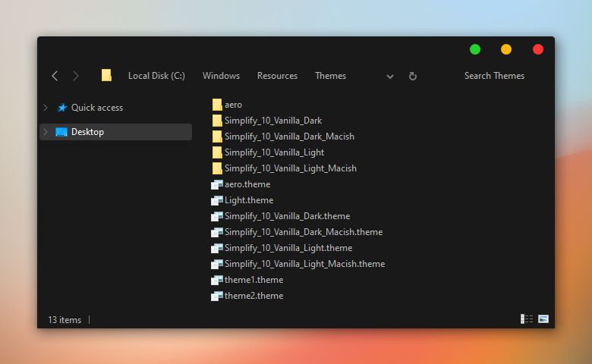Click the refresh button in address bar
Screen dimensions: 592x364
click(413, 76)
